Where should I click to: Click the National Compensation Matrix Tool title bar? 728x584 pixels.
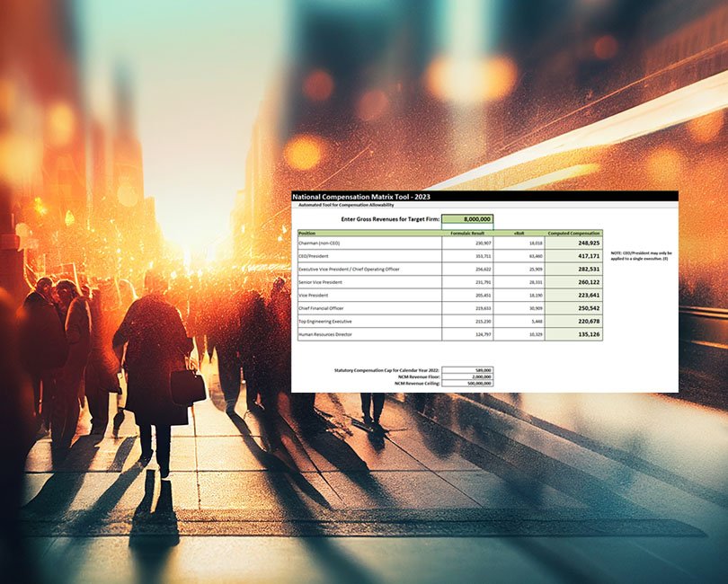484,197
